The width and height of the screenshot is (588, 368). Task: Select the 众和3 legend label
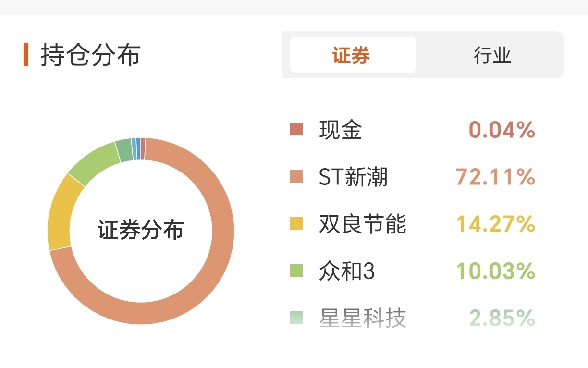[346, 271]
